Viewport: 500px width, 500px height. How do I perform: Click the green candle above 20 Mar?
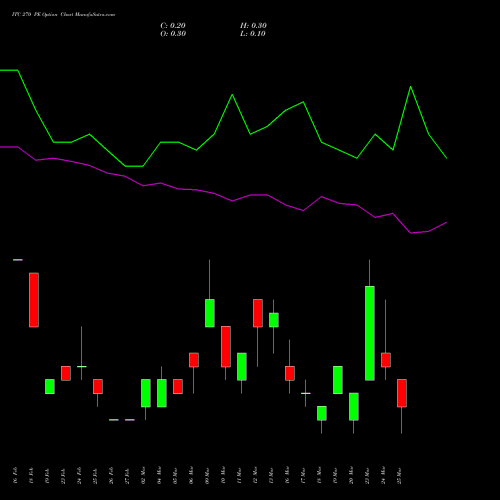point(354,407)
